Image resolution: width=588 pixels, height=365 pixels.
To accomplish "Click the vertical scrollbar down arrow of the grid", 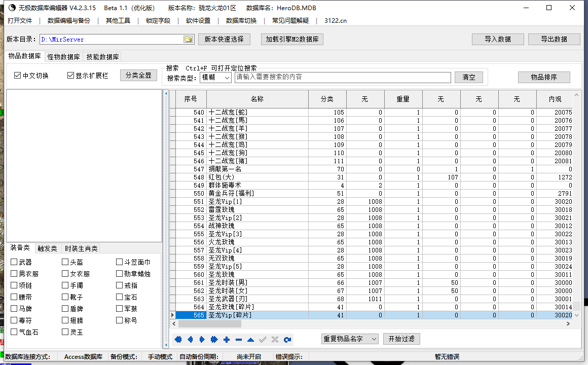I will point(577,315).
